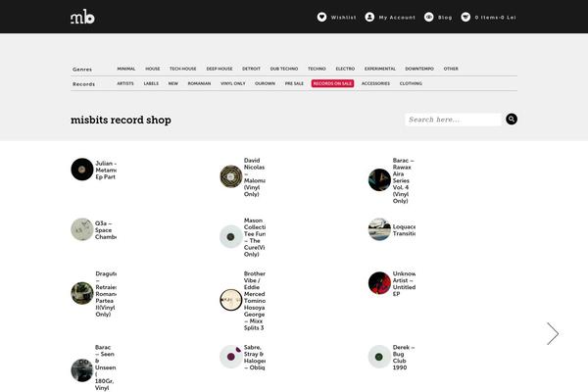Click Dragutesc Retraieste Romaneste Partea II title

(106, 294)
